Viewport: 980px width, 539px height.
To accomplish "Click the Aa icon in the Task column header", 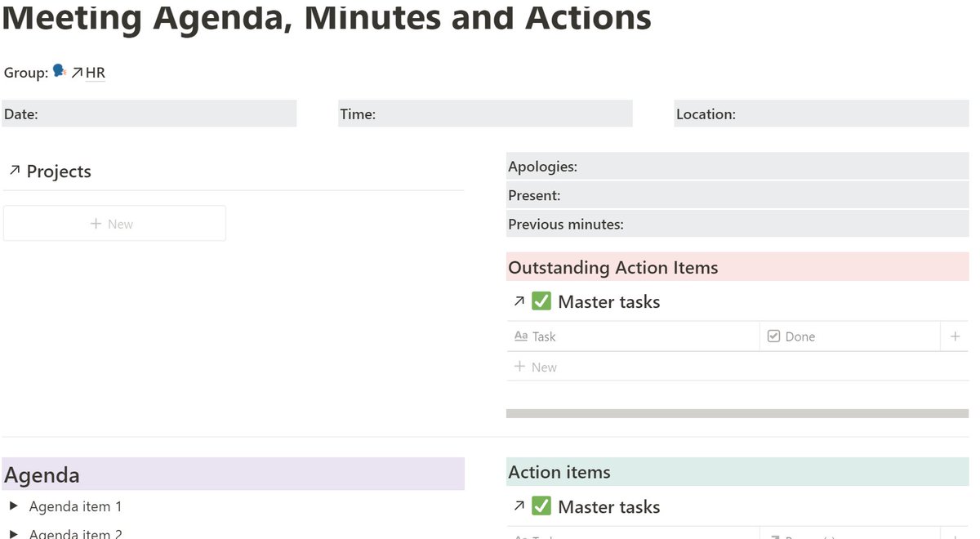I will pos(522,336).
